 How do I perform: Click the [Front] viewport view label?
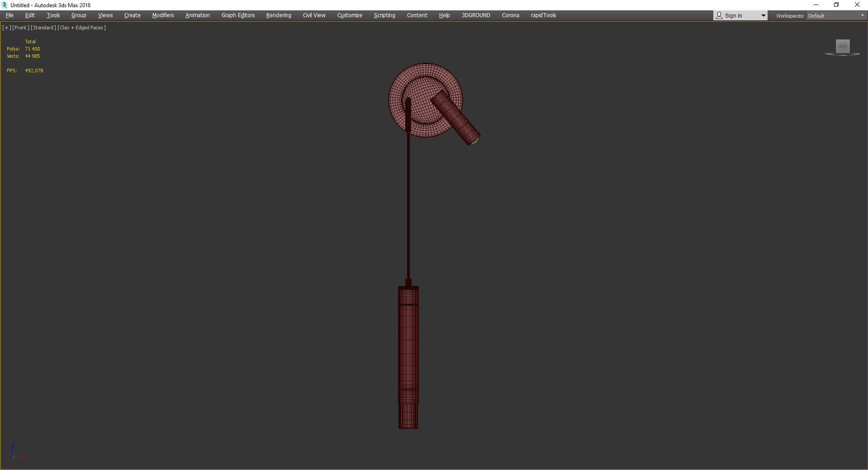[x=21, y=28]
